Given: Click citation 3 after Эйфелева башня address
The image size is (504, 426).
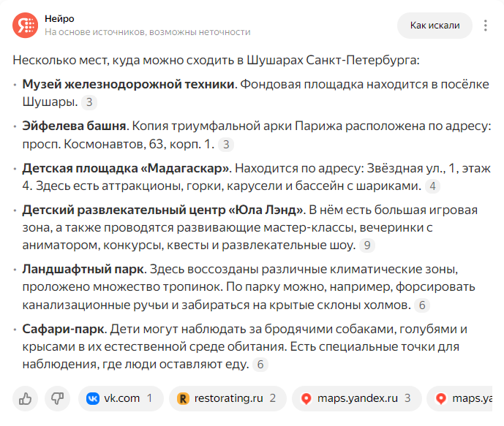Looking at the screenshot, I should click(226, 145).
